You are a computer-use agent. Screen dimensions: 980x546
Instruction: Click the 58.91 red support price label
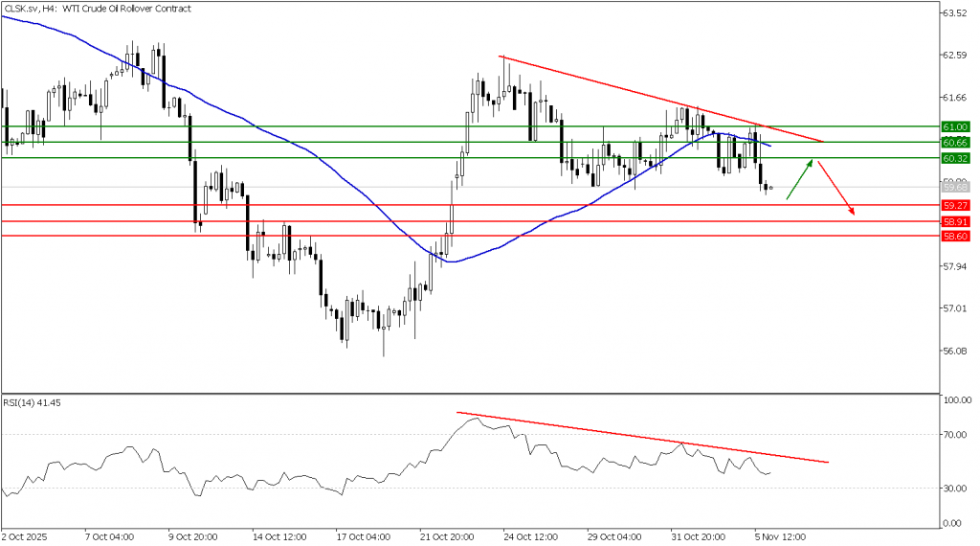[955, 221]
